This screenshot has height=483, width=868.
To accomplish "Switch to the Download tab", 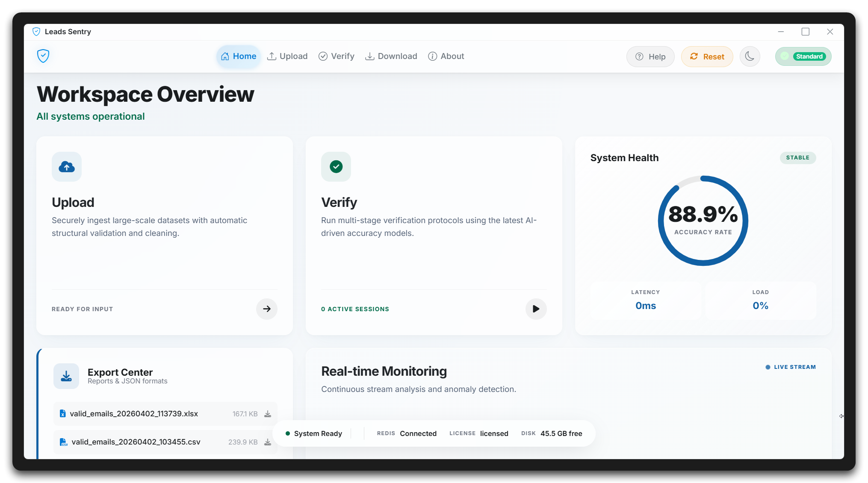I will point(391,56).
